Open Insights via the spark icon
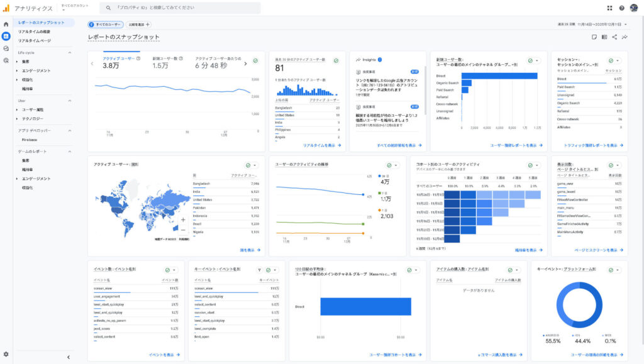Image resolution: width=644 pixels, height=364 pixels. [x=625, y=36]
